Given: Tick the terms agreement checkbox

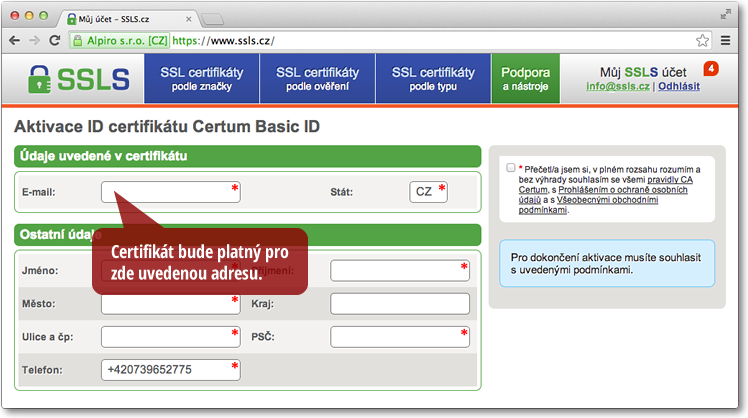Looking at the screenshot, I should pos(511,168).
